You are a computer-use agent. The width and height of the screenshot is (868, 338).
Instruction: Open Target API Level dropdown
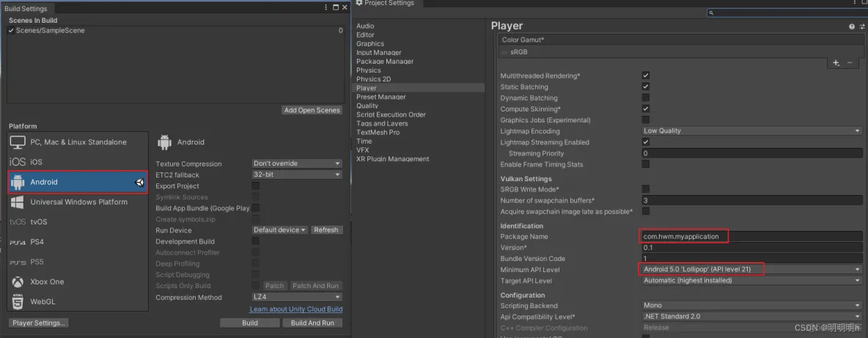click(x=751, y=281)
